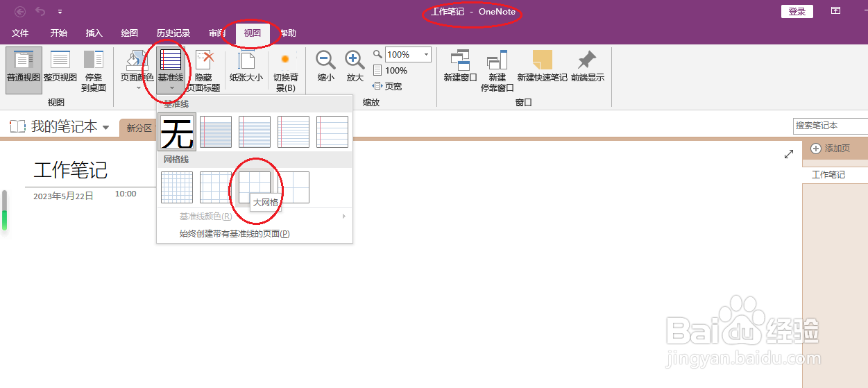Click the Back arrow in the title bar
The width and height of the screenshot is (868, 388).
[19, 11]
